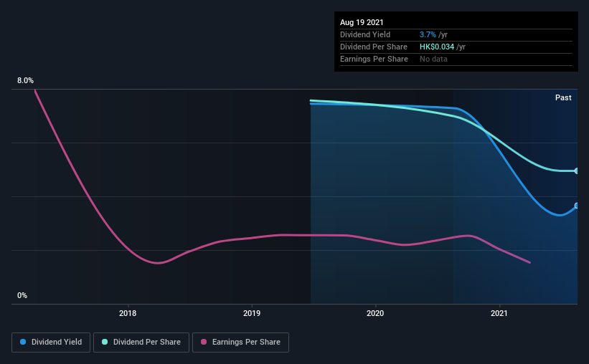Click the Dividend Per Share endpoint marker

click(x=576, y=171)
